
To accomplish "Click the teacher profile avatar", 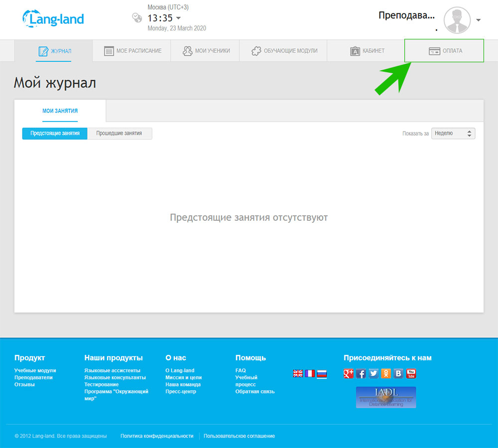I will pos(457,20).
